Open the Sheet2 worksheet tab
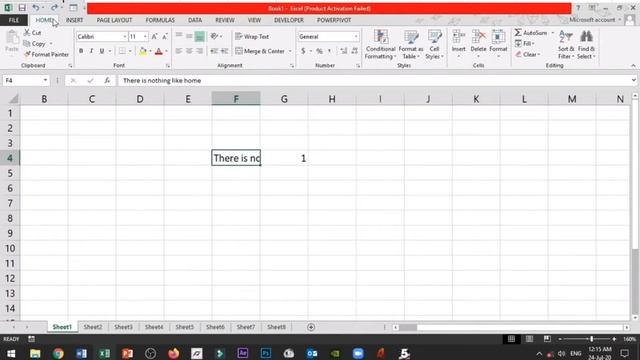This screenshot has width=640, height=360. point(93,327)
